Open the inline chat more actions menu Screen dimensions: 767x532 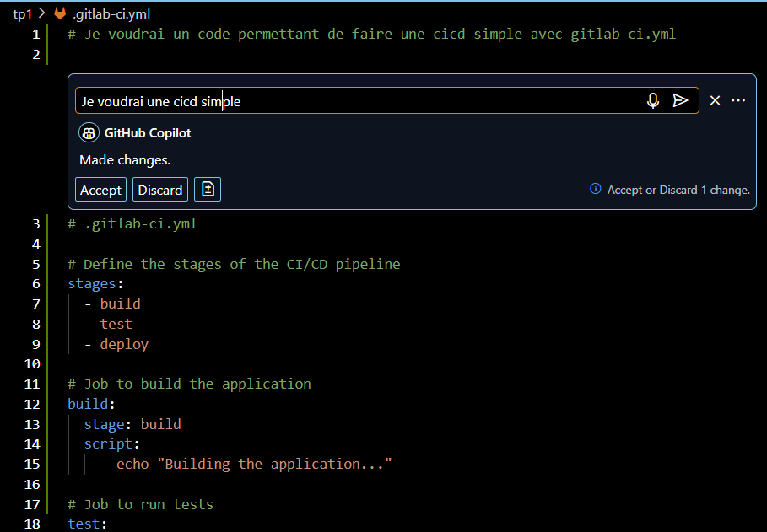pyautogui.click(x=738, y=100)
